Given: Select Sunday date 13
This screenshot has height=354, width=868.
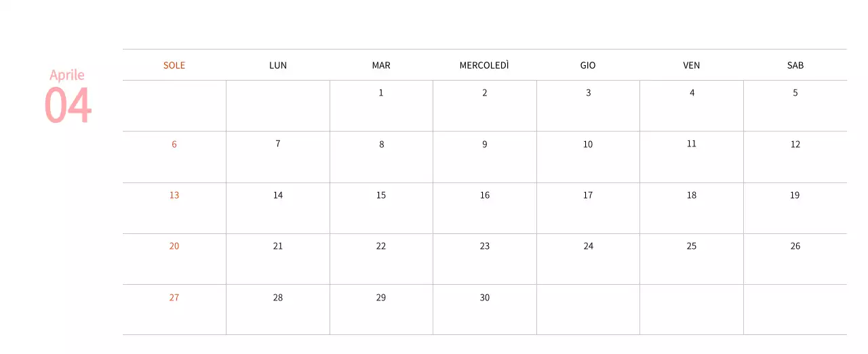Looking at the screenshot, I should coord(174,195).
